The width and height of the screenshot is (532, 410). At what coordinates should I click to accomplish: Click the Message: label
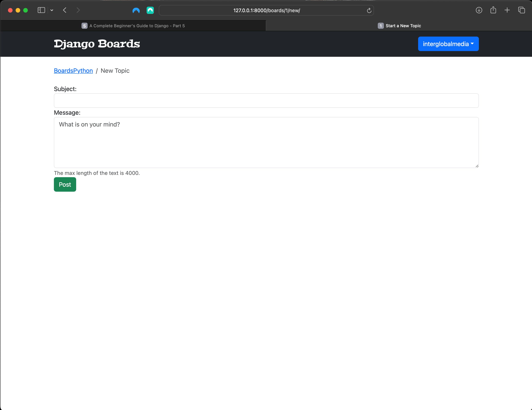67,113
